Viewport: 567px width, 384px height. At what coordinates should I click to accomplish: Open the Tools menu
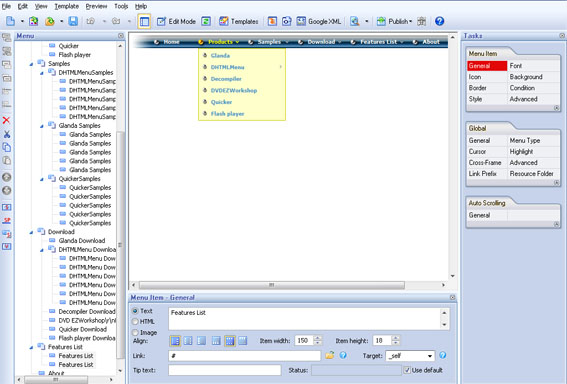[121, 6]
